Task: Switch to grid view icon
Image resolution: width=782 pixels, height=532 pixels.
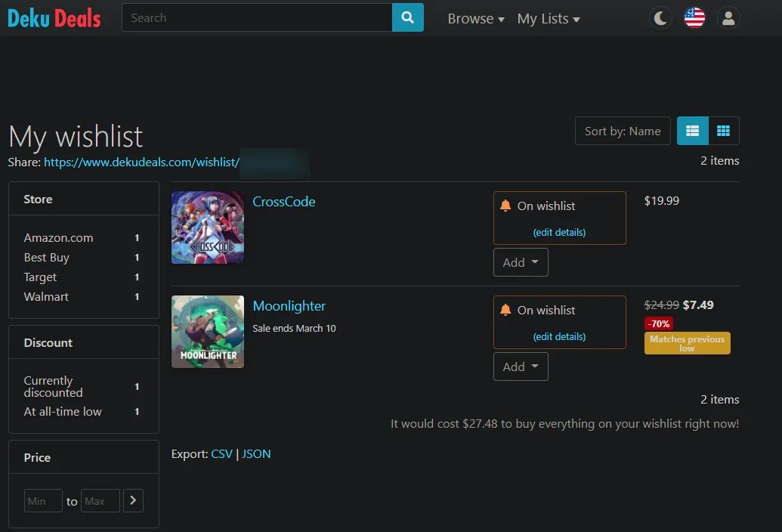Action: 724,130
